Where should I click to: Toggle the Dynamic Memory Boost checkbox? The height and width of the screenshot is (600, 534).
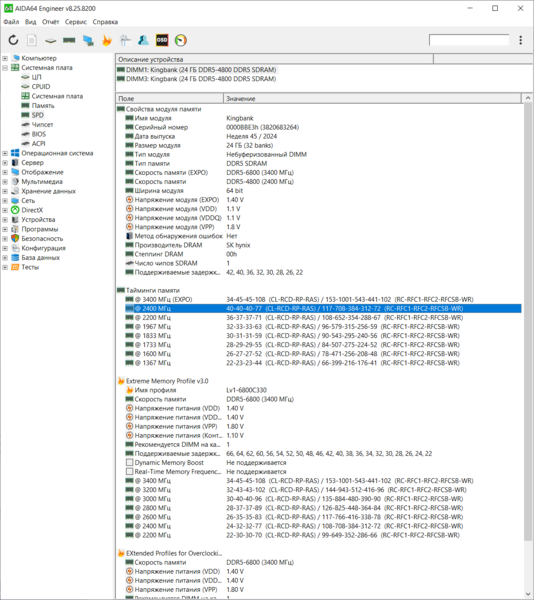pos(130,463)
